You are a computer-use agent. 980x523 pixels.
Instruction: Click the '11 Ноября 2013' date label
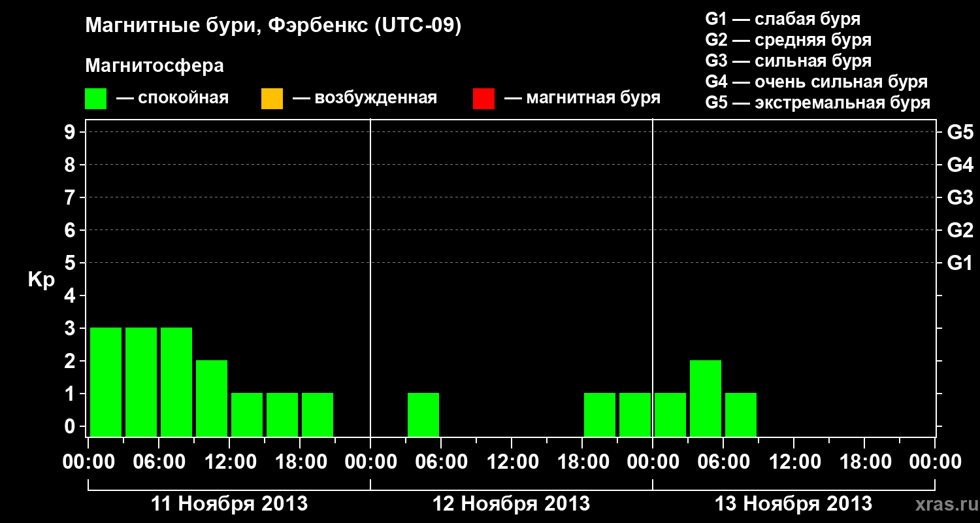[229, 504]
